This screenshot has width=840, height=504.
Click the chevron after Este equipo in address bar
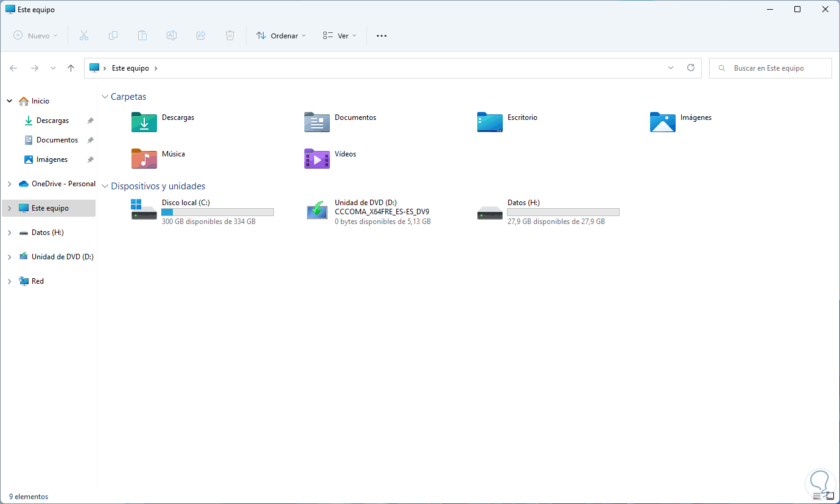click(x=156, y=68)
